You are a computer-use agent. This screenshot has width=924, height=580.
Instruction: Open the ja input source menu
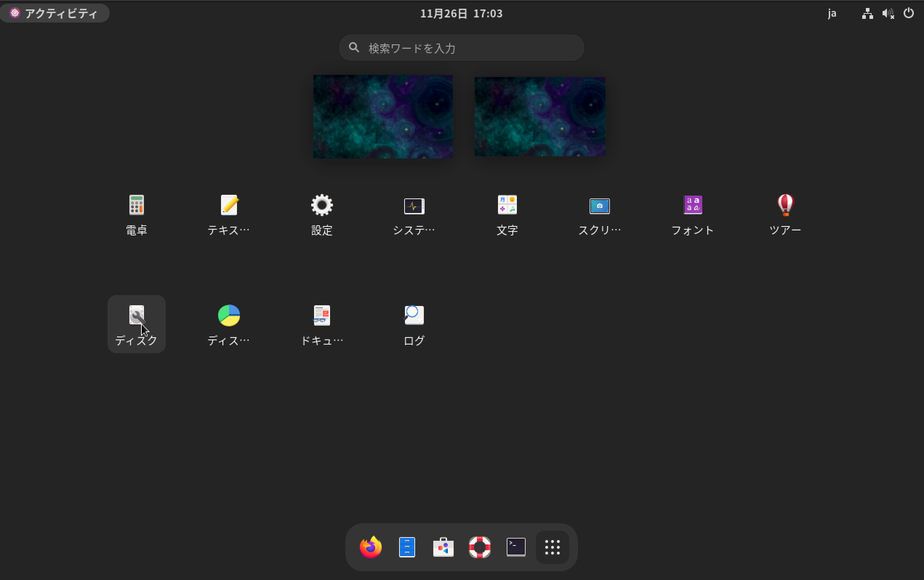pyautogui.click(x=832, y=13)
